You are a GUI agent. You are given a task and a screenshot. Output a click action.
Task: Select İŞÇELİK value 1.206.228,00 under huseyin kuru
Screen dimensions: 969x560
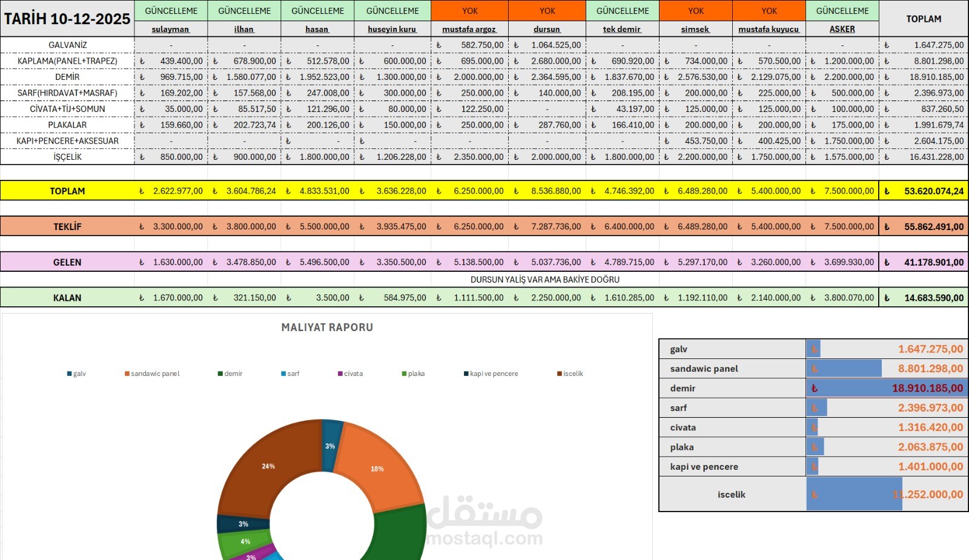392,157
